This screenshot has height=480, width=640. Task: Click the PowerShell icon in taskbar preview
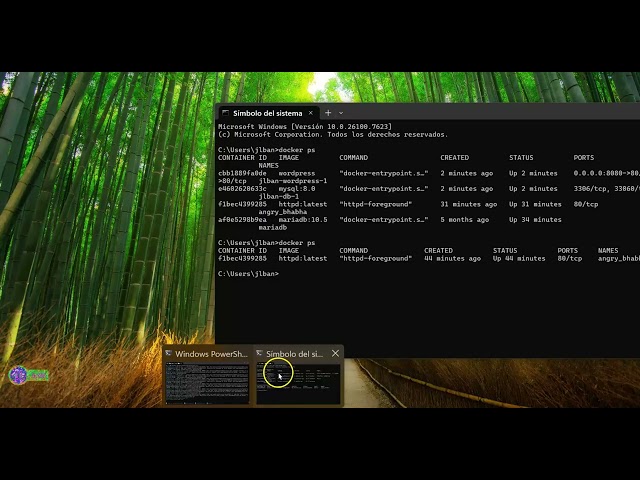point(169,353)
